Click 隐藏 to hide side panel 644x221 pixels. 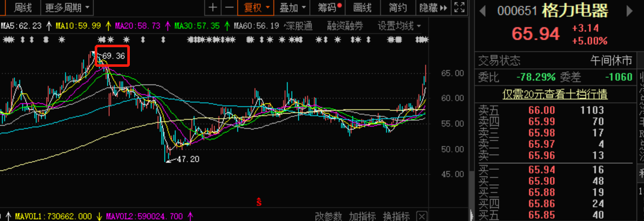click(x=432, y=8)
